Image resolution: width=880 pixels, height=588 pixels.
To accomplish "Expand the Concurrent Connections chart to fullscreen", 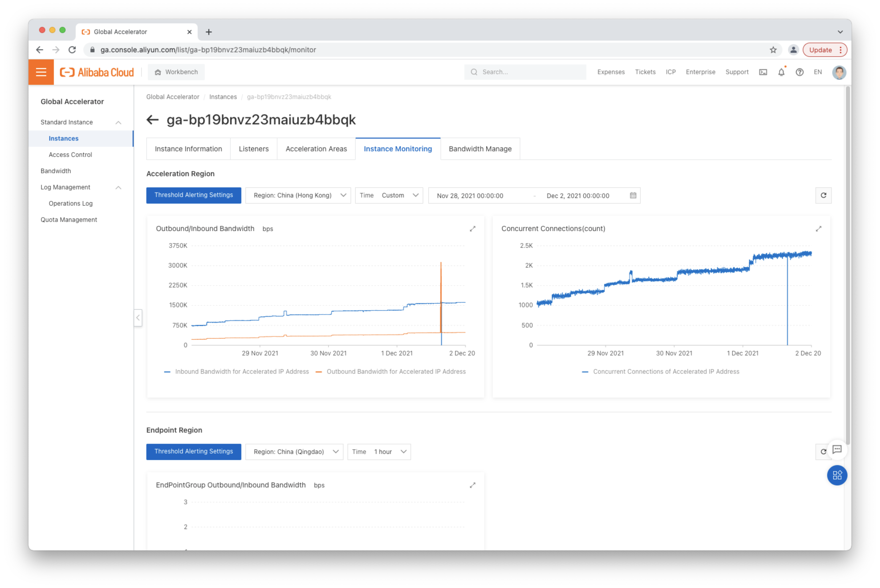I will (x=819, y=229).
